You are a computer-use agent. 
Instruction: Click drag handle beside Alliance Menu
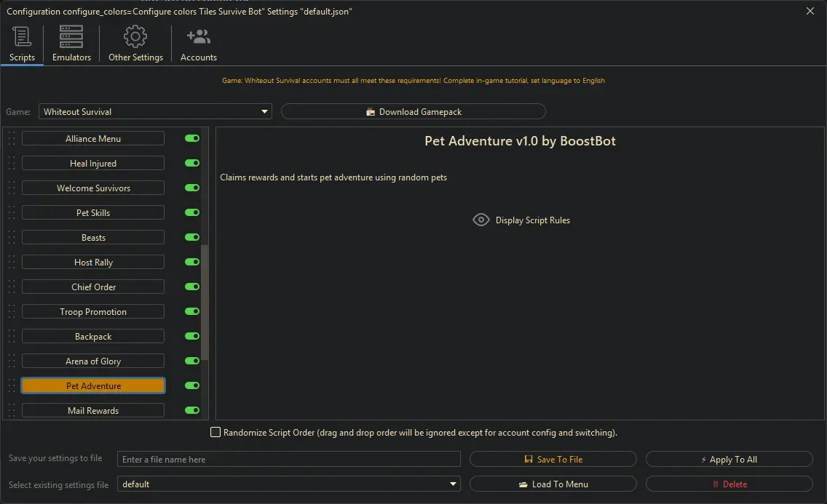(12, 139)
